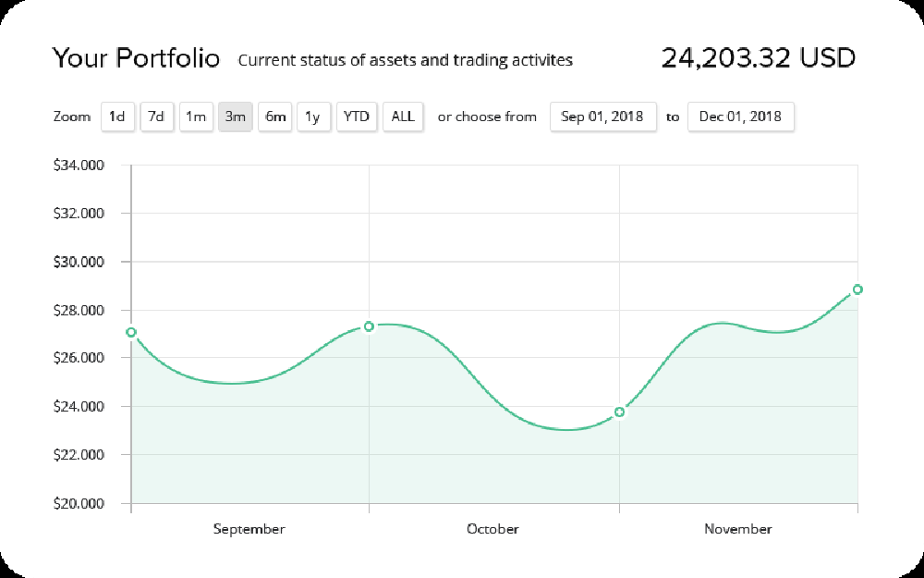Image resolution: width=924 pixels, height=578 pixels.
Task: Show ALL portfolio history
Action: pyautogui.click(x=403, y=117)
